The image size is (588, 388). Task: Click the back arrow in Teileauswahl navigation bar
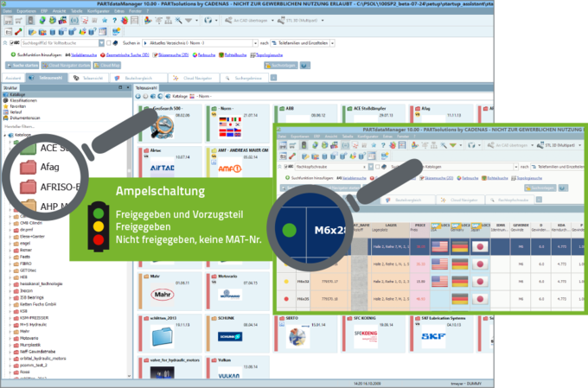[138, 96]
